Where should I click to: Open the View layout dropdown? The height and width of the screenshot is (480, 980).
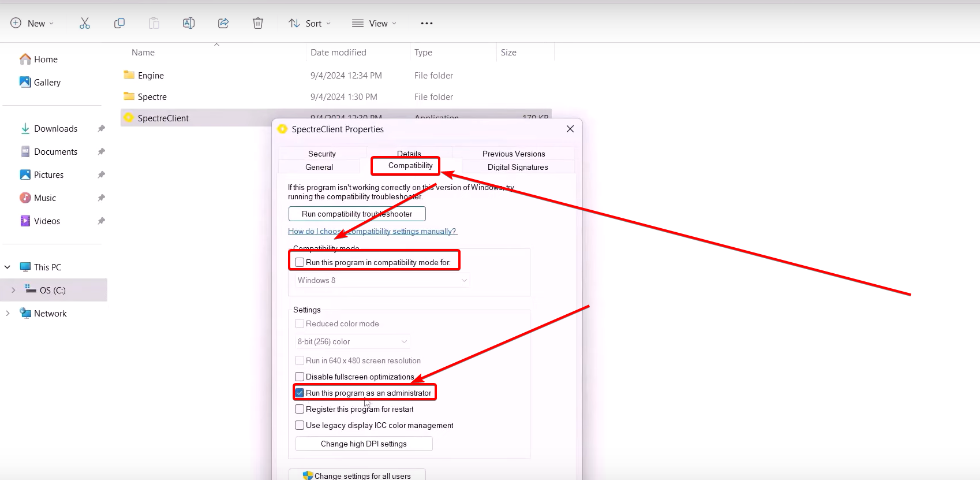coord(374,23)
